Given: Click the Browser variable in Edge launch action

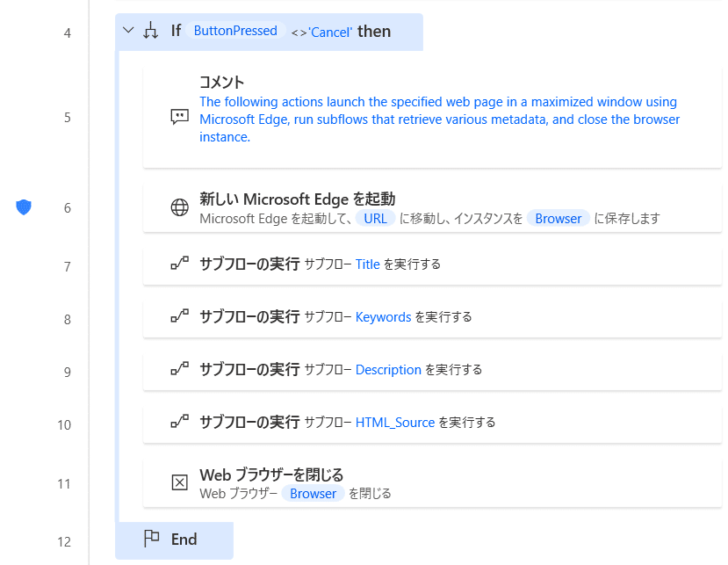Looking at the screenshot, I should [x=558, y=219].
